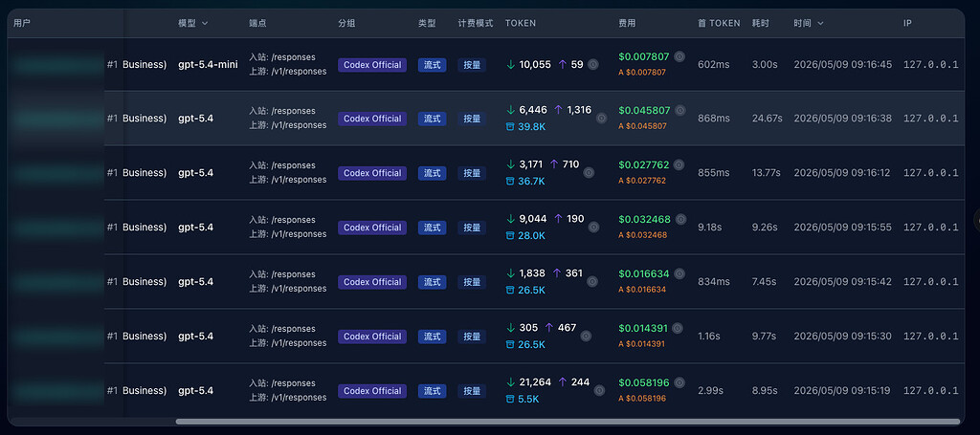Click the 分组 column header
Image resolution: width=980 pixels, height=435 pixels.
[346, 23]
